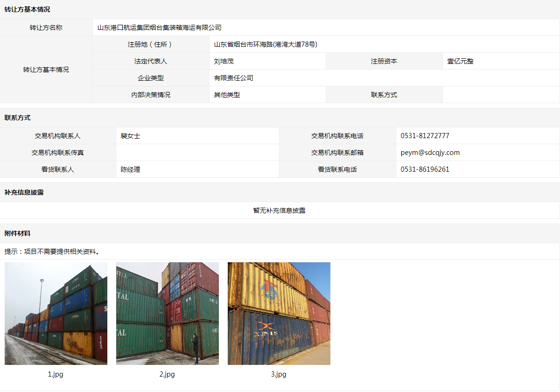Select phone number 0531-86196261

tap(425, 169)
